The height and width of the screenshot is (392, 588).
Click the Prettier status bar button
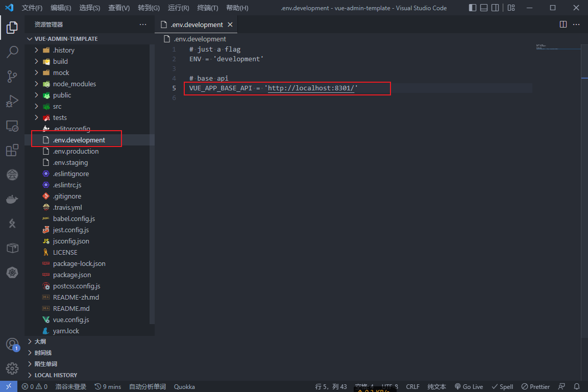(x=535, y=386)
